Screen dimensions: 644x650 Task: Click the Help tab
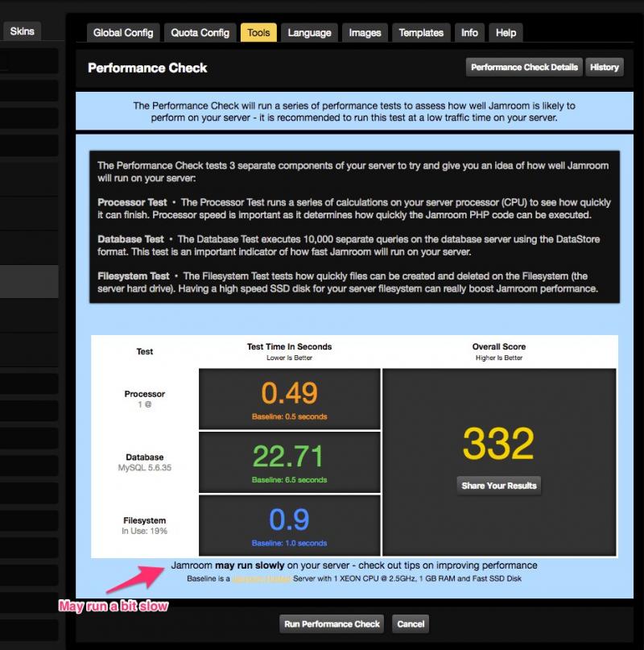[x=506, y=33]
